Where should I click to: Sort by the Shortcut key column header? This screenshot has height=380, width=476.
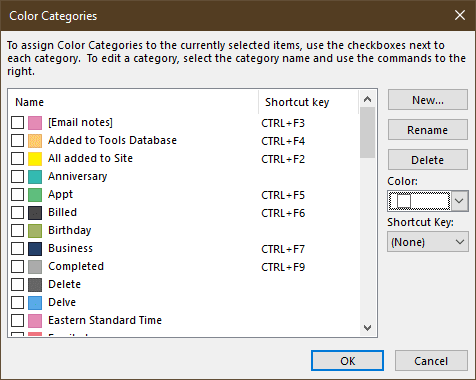click(308, 102)
